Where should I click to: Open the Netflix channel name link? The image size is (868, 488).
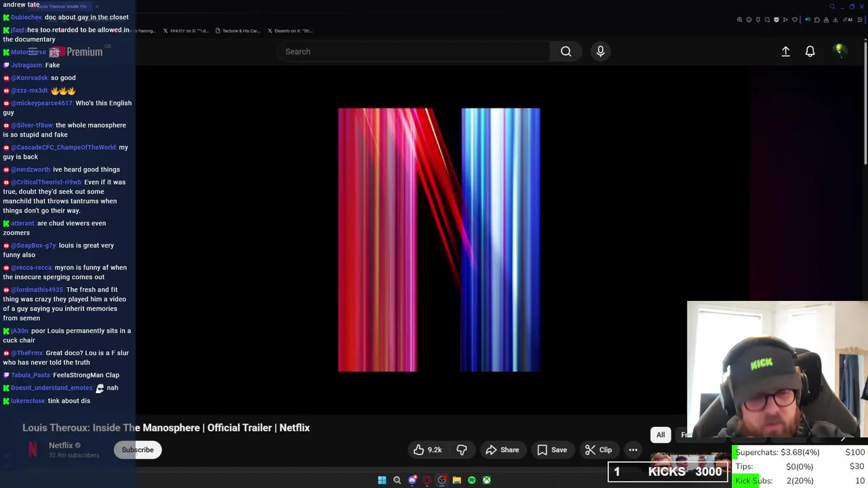(60, 445)
